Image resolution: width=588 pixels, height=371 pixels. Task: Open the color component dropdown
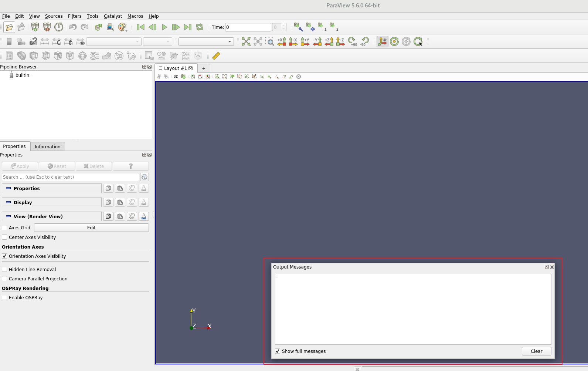pyautogui.click(x=158, y=41)
